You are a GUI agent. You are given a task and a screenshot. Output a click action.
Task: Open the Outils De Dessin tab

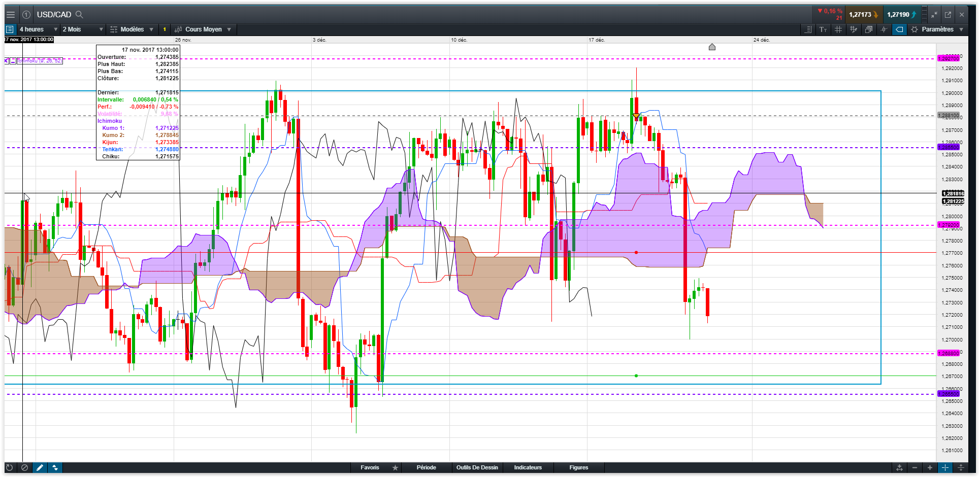477,467
